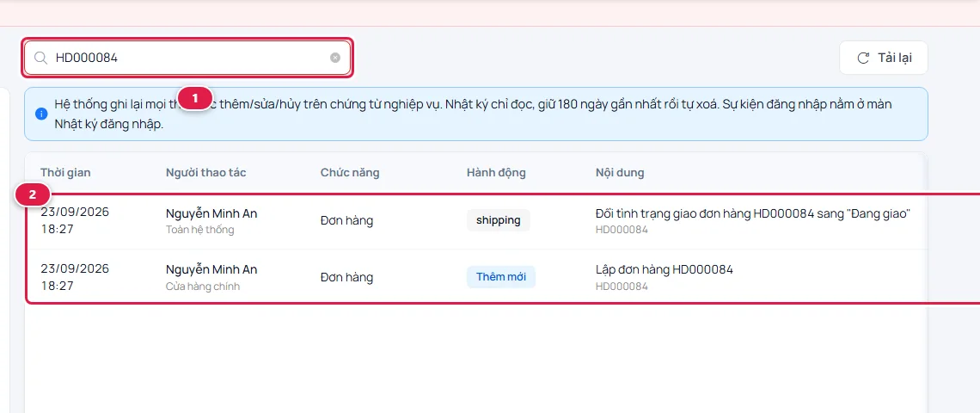Click HD000084 code under Đổi tình trạng
980x413 pixels.
[x=622, y=230]
